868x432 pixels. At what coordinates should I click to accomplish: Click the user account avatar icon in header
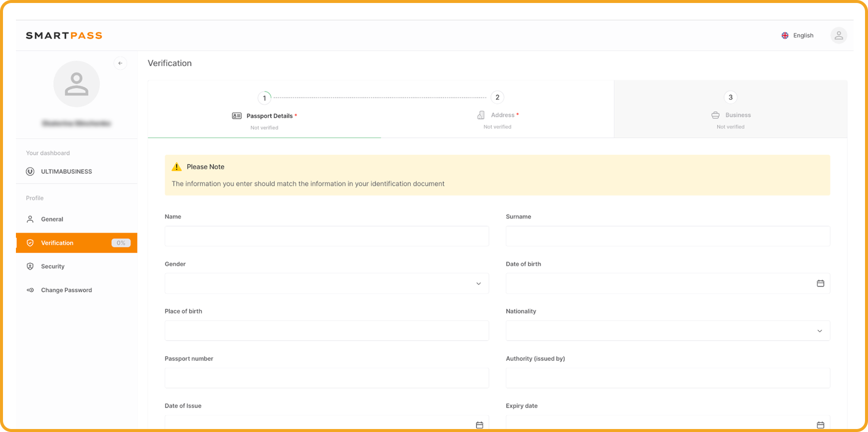point(838,35)
